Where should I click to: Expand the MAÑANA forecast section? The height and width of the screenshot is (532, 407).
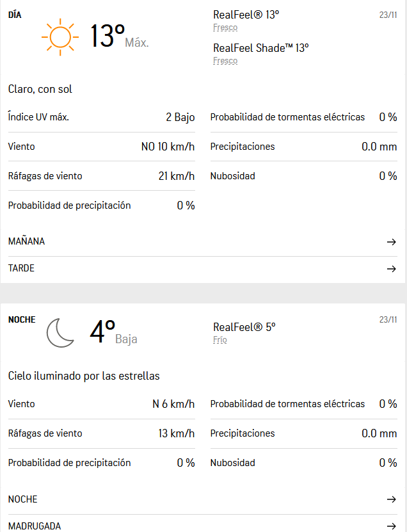tap(26, 242)
